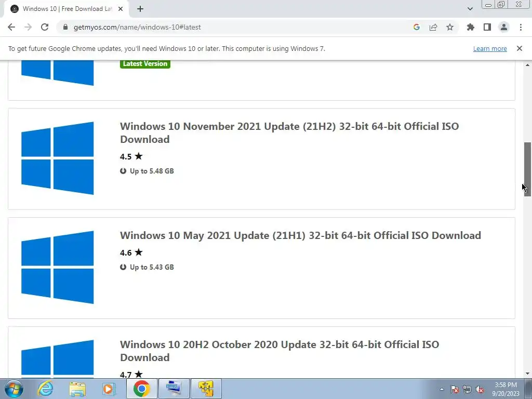Expand the tab search chevron
Screen dimensions: 532x399
pos(470,9)
